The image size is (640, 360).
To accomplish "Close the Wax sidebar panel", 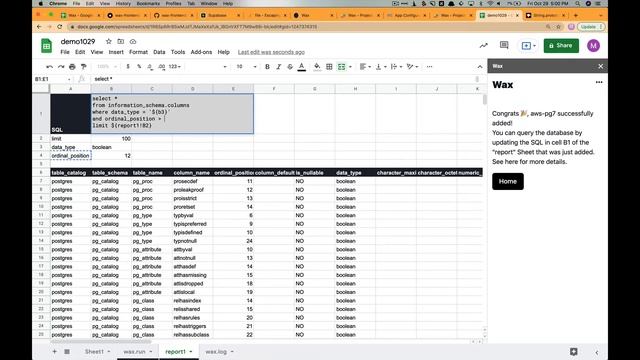I will (600, 66).
